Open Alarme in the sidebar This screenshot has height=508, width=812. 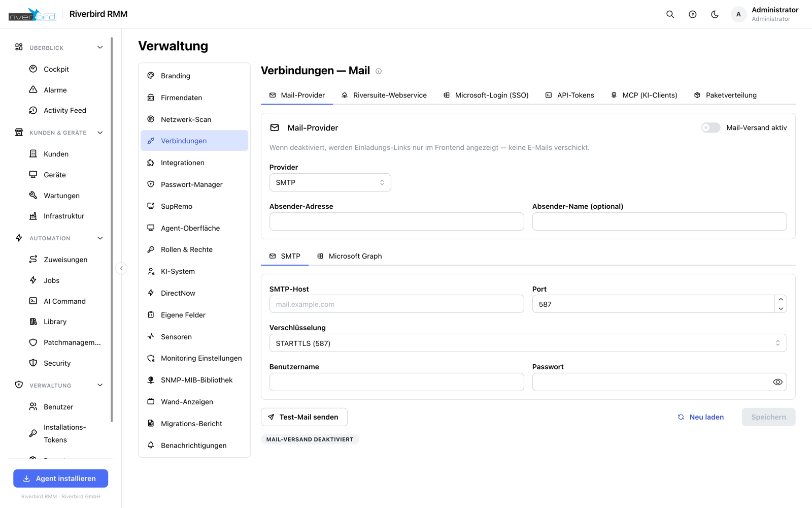pyautogui.click(x=55, y=90)
